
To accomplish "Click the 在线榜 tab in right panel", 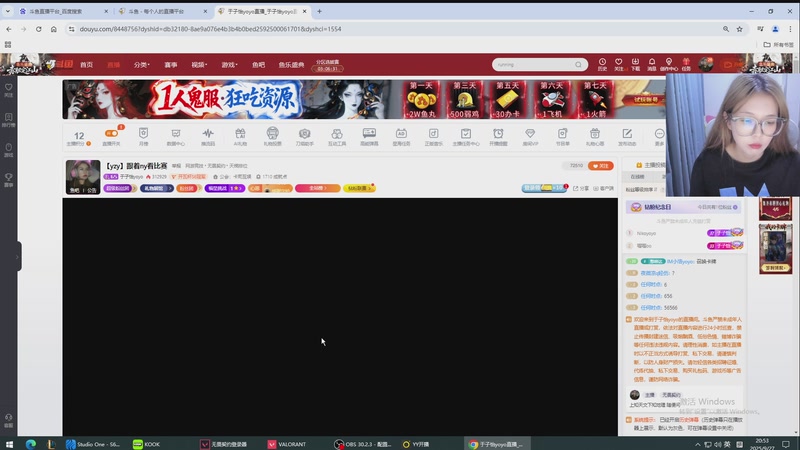I will [x=637, y=177].
